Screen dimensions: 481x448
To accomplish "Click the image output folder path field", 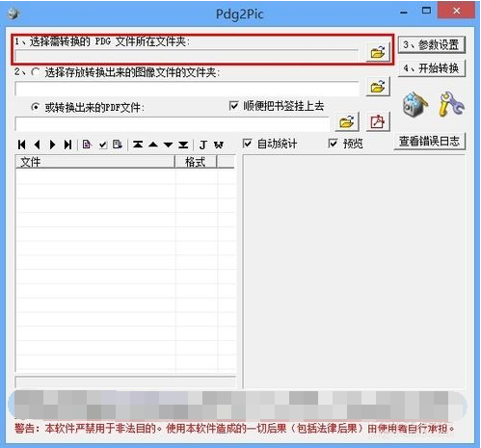I will pyautogui.click(x=186, y=89).
